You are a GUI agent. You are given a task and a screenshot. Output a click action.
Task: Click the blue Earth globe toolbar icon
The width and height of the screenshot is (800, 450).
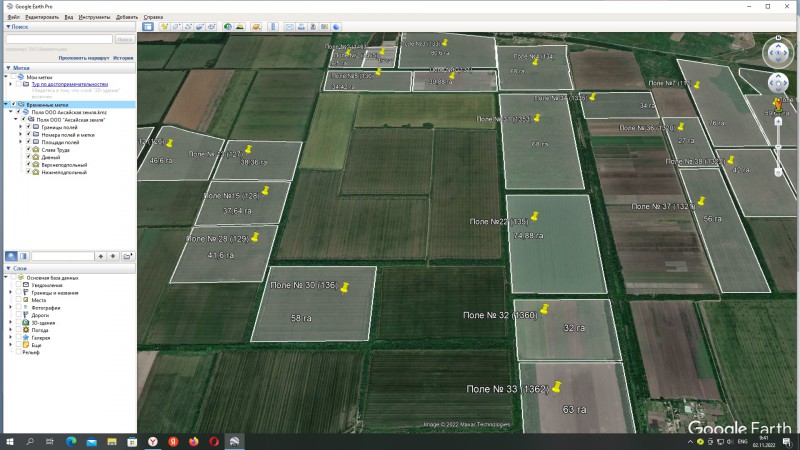pos(336,27)
